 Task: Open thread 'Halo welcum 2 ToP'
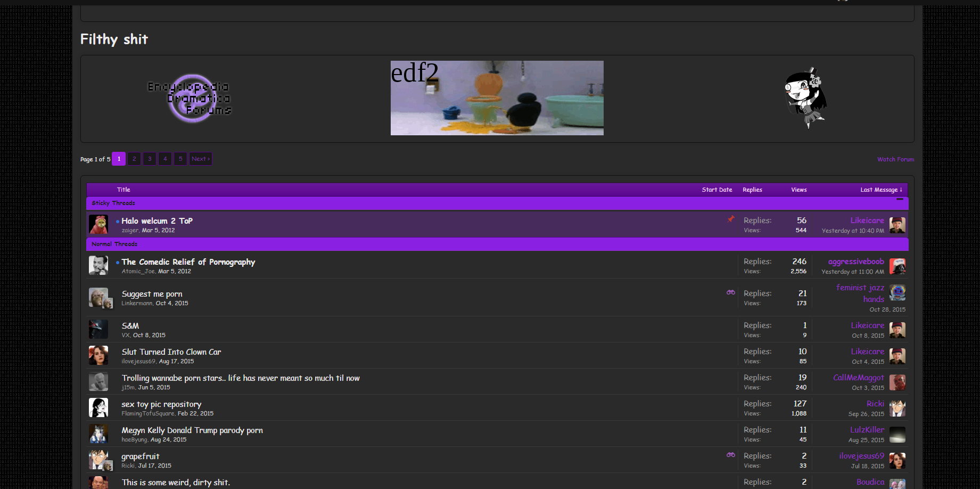pos(157,221)
